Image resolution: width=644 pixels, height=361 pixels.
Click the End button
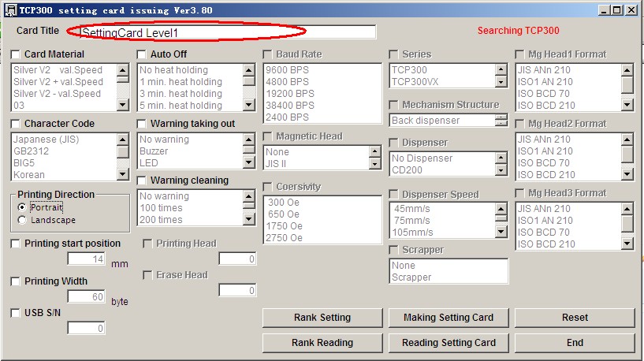click(575, 343)
